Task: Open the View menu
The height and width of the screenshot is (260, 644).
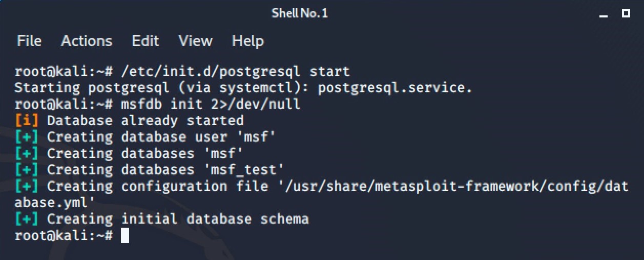Action: point(195,41)
